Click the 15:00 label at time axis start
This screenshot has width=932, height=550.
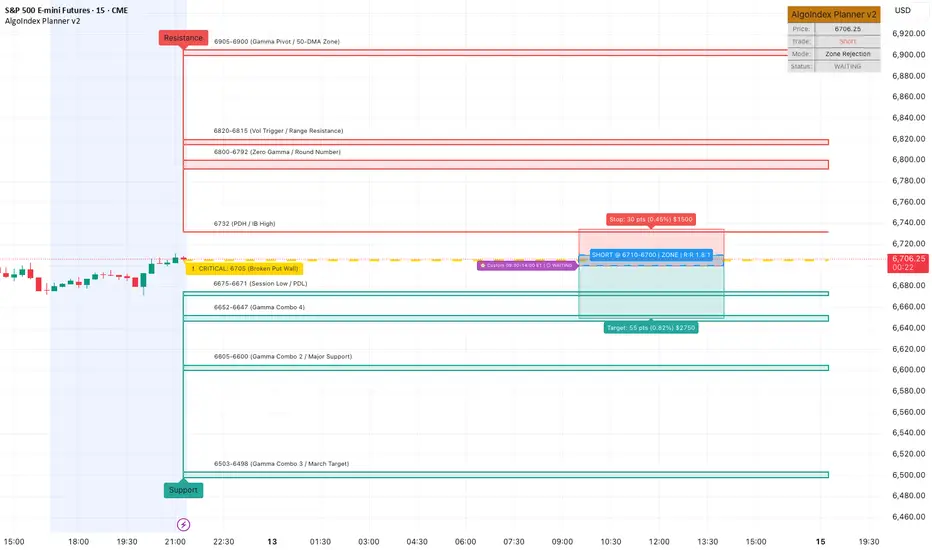pyautogui.click(x=14, y=542)
